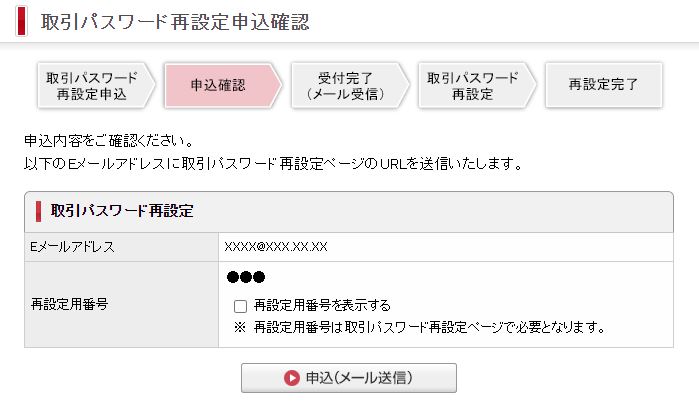Click the red marker in 取引パスワード再設定 section header
Screen dimensions: 699x418
(x=38, y=211)
